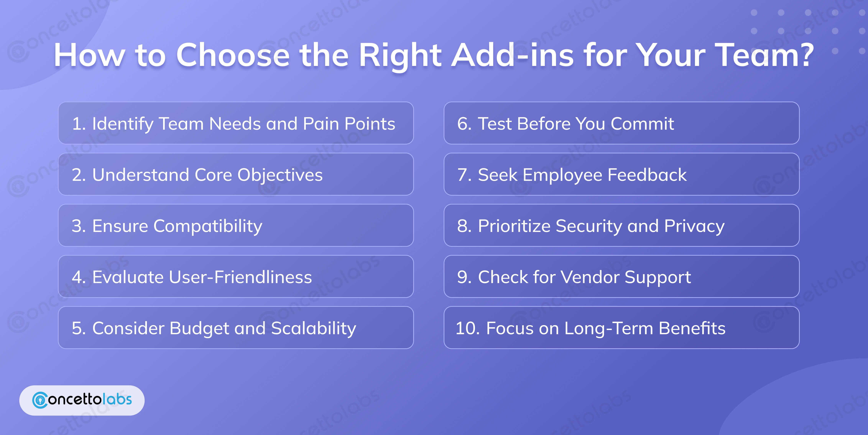Click Consider Budget and Scalability
Image resolution: width=868 pixels, height=435 pixels.
coord(236,328)
